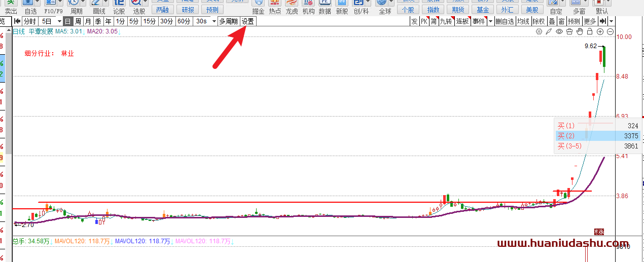
Task: Toggle the chart lock icon
Action: click(589, 31)
